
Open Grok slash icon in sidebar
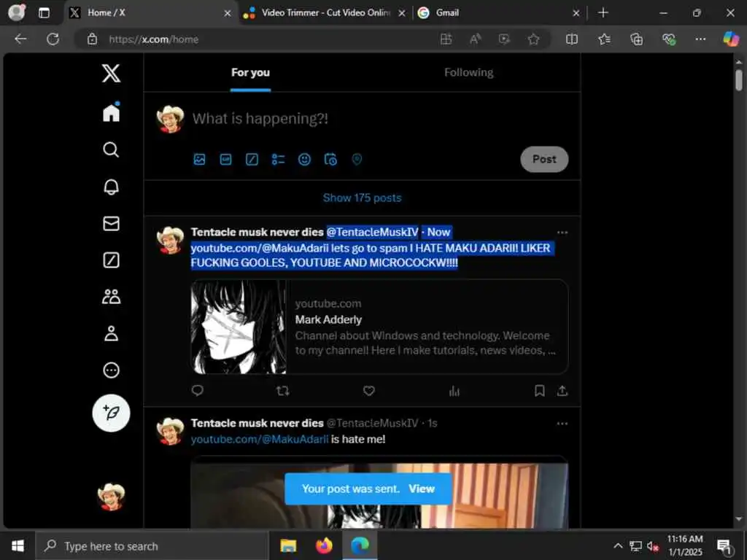tap(111, 260)
